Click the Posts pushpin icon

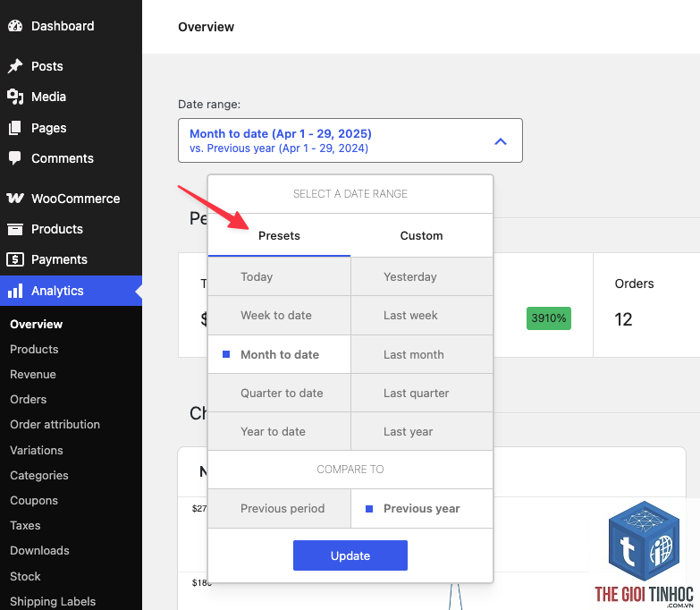click(x=14, y=66)
